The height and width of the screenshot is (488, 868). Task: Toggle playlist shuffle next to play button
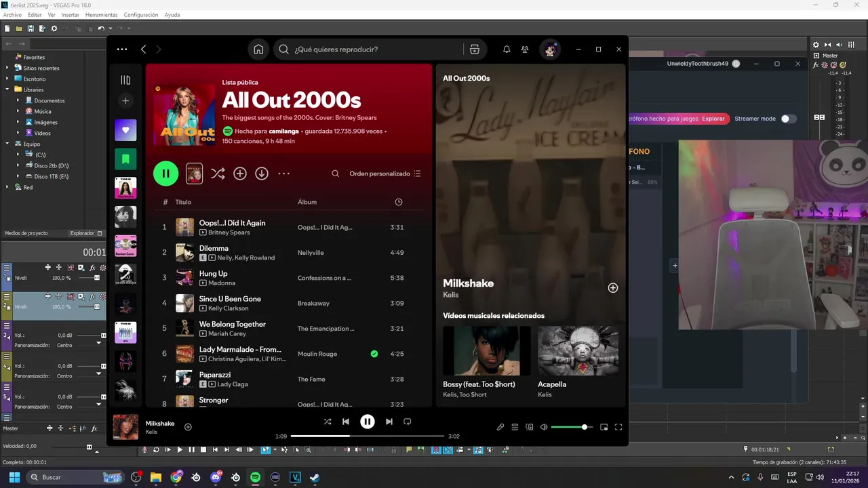[x=218, y=174]
